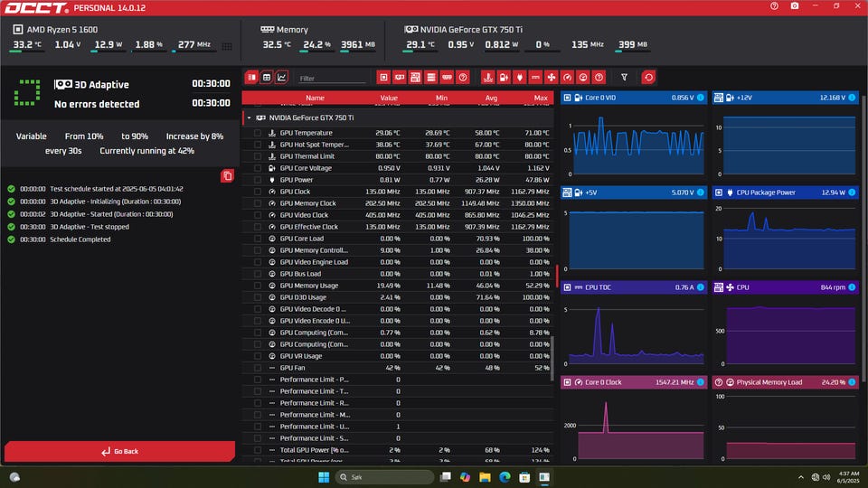This screenshot has width=868, height=488.
Task: Click the 3D Adaptive test title
Action: click(x=101, y=85)
